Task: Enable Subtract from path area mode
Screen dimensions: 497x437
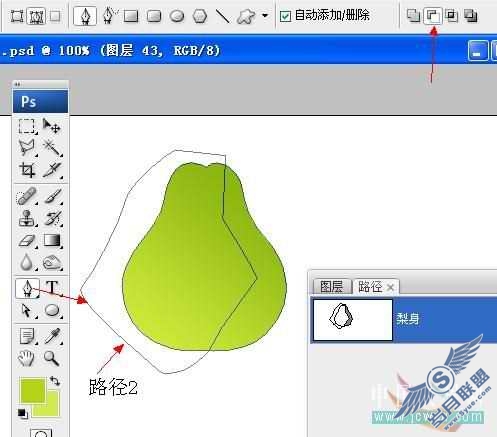Action: coord(433,16)
